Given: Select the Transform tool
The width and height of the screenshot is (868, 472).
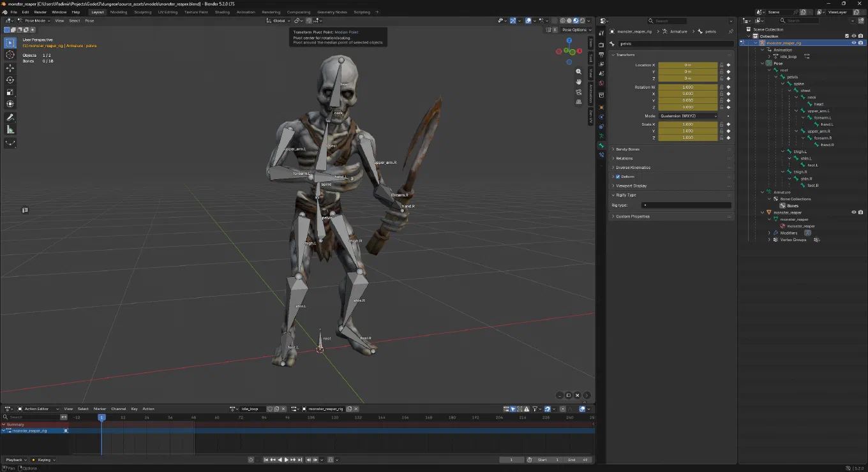Looking at the screenshot, I should [x=10, y=104].
